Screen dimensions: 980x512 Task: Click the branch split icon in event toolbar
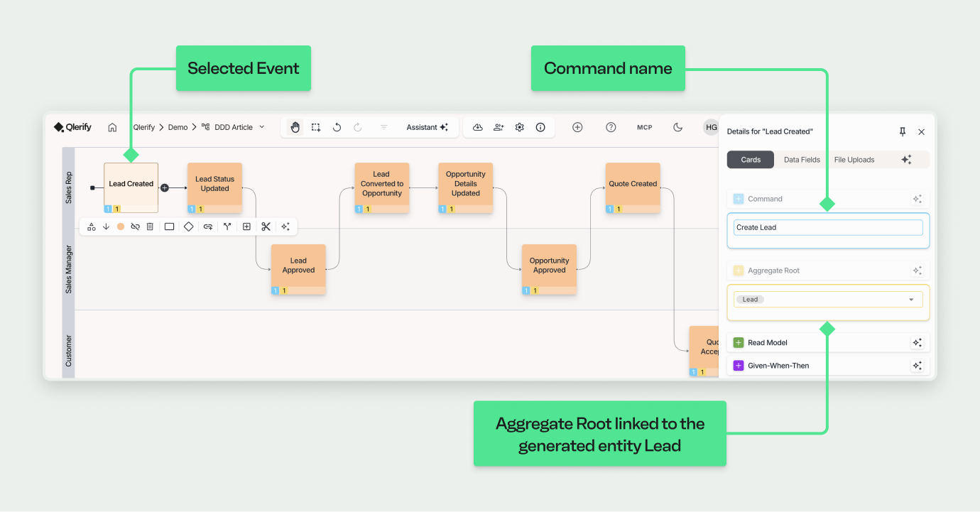[227, 227]
